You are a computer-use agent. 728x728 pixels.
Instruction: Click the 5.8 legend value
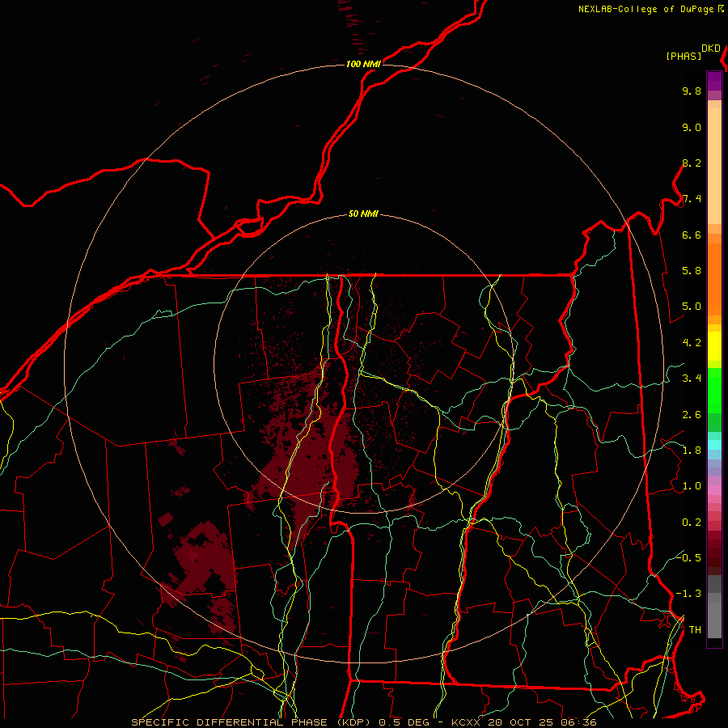(692, 271)
